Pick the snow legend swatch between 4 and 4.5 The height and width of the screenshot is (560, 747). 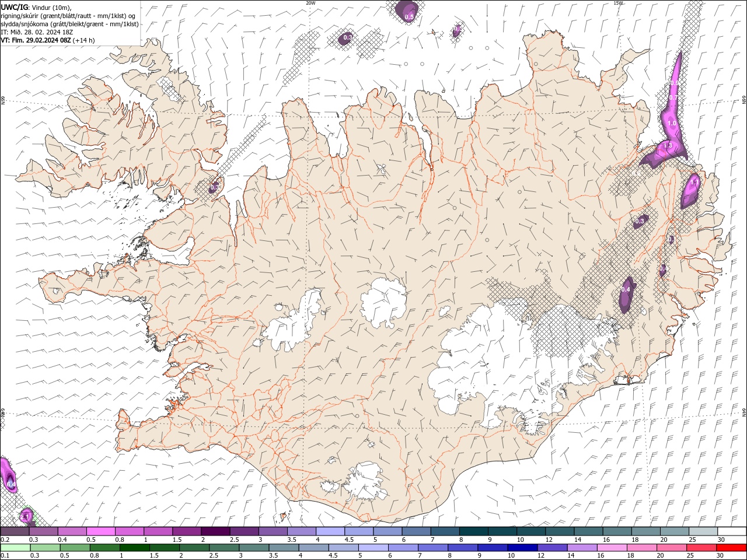(x=330, y=531)
